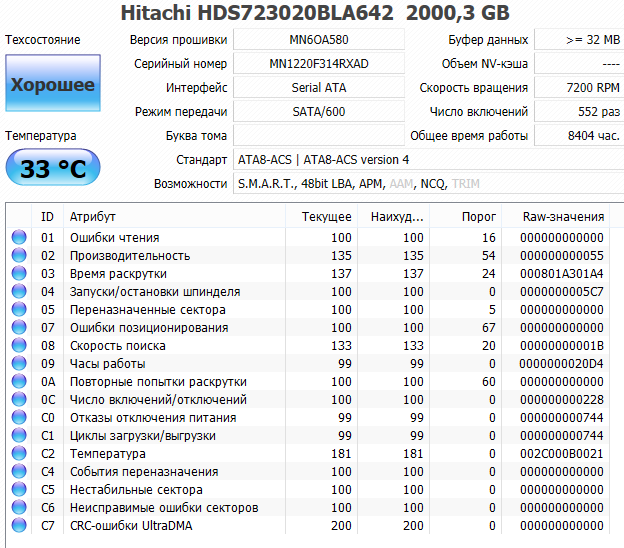Click the status orb next to Часы работы
Image resolution: width=624 pixels, height=548 pixels.
tap(18, 364)
